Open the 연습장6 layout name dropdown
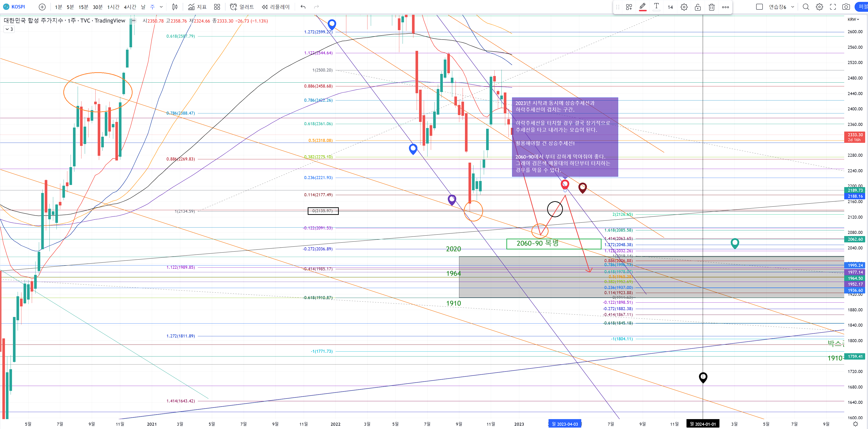The width and height of the screenshot is (868, 429). pyautogui.click(x=792, y=7)
